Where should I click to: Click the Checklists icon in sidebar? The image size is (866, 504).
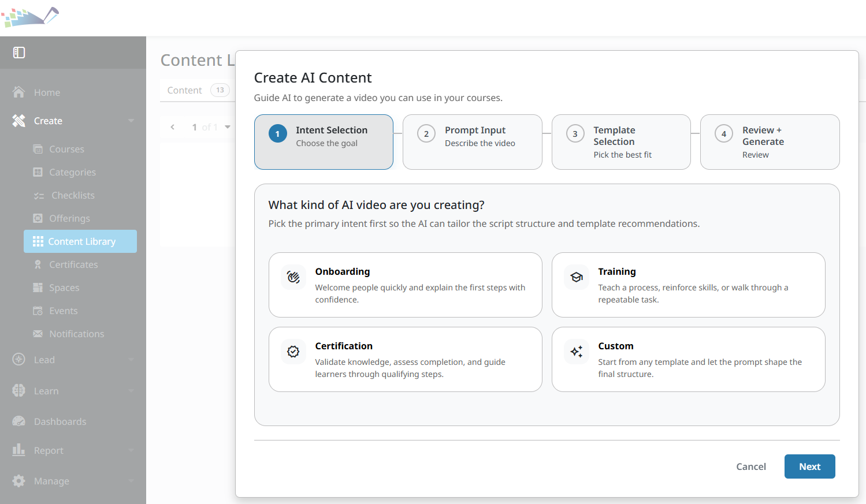coord(39,196)
